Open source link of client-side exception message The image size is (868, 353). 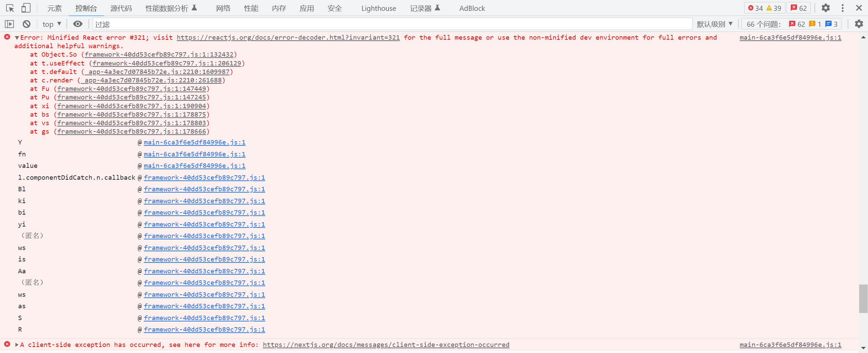coord(790,345)
